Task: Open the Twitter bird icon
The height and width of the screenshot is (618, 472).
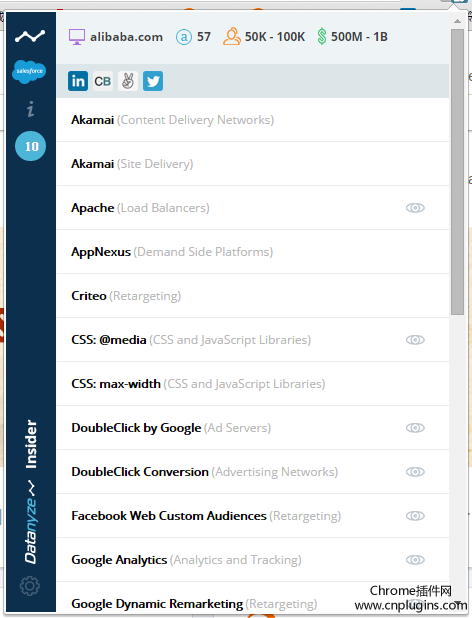Action: click(153, 81)
